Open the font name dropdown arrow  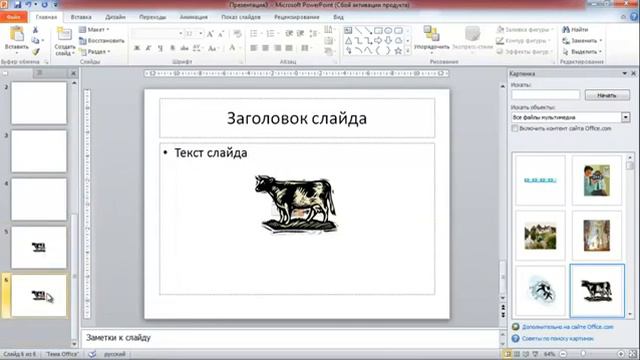point(180,33)
